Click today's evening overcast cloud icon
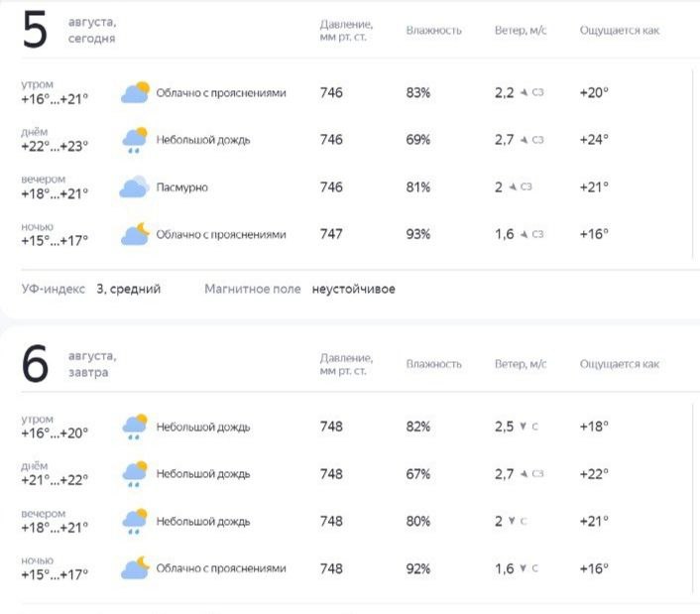This screenshot has width=700, height=614. coord(135,186)
